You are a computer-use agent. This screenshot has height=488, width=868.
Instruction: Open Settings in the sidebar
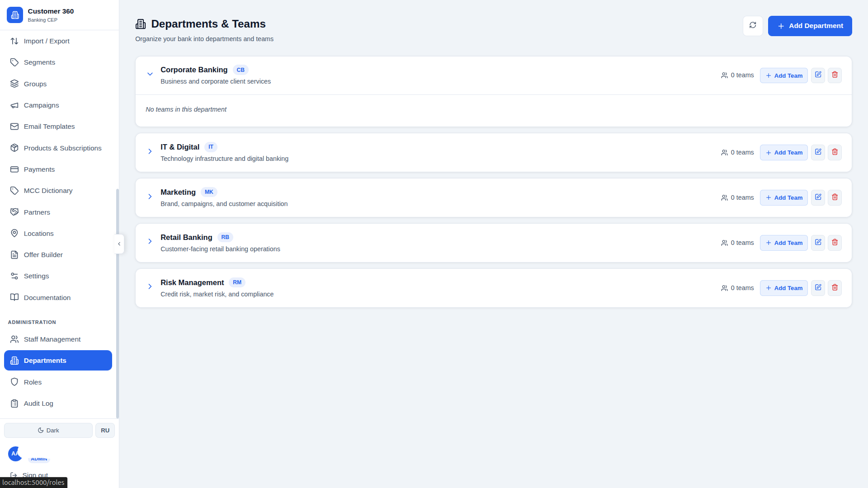tap(58, 276)
